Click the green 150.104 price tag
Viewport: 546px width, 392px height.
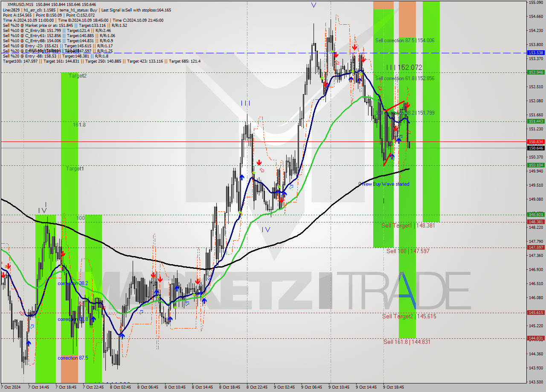(536, 165)
